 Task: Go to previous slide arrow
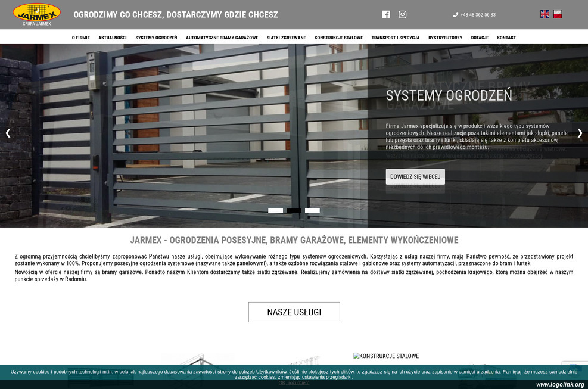8,133
